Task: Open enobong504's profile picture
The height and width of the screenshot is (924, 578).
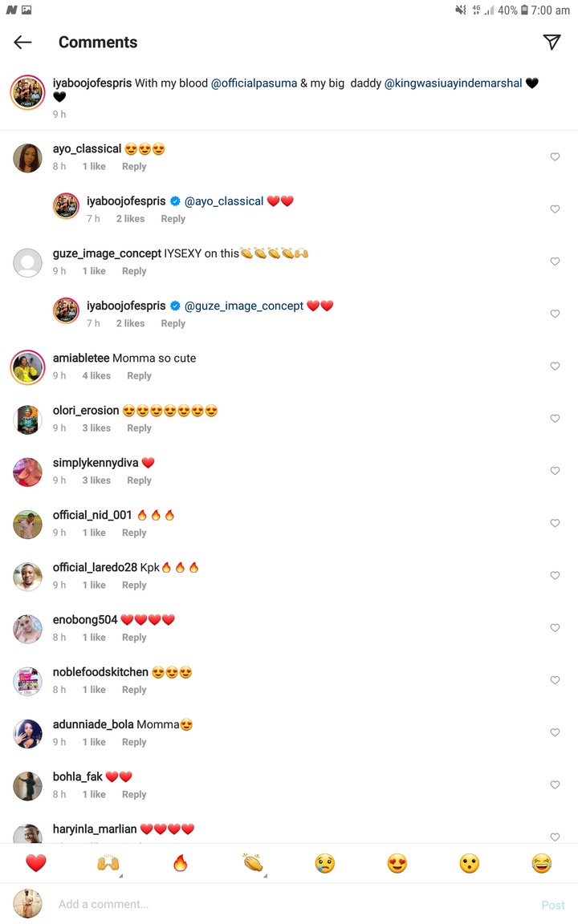Action: [x=28, y=629]
